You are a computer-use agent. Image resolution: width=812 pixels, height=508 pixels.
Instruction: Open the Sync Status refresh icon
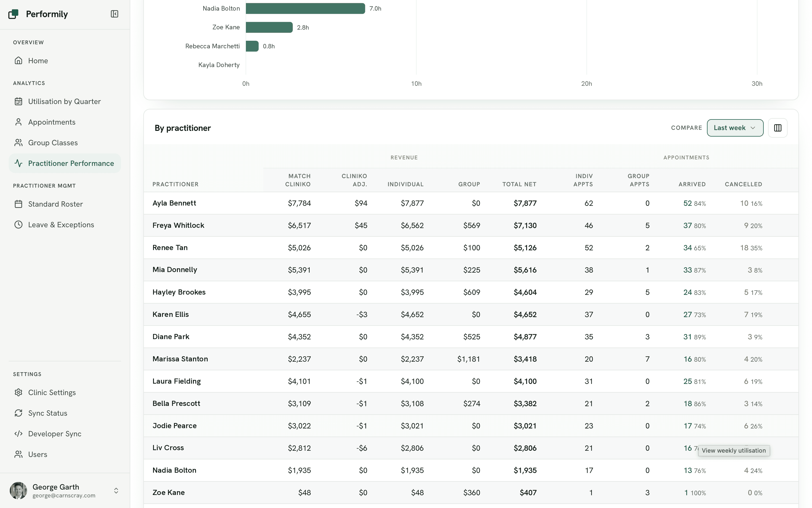tap(18, 413)
